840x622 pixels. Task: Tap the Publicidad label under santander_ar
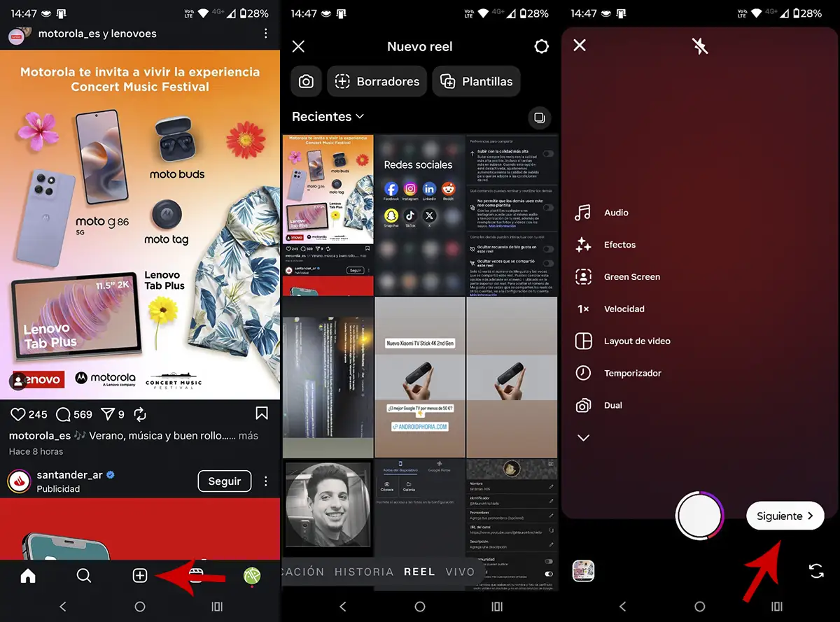click(58, 489)
